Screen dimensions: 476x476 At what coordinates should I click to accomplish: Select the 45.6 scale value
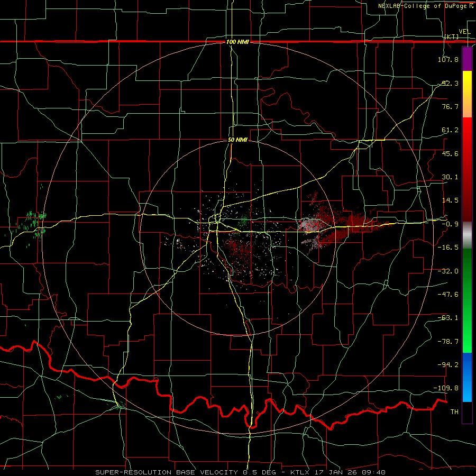coord(450,153)
